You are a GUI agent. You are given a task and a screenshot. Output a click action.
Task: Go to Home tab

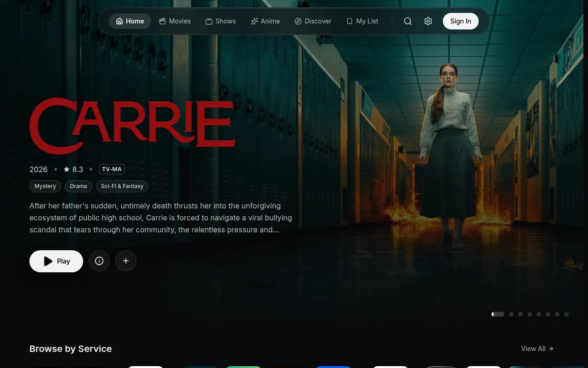130,21
